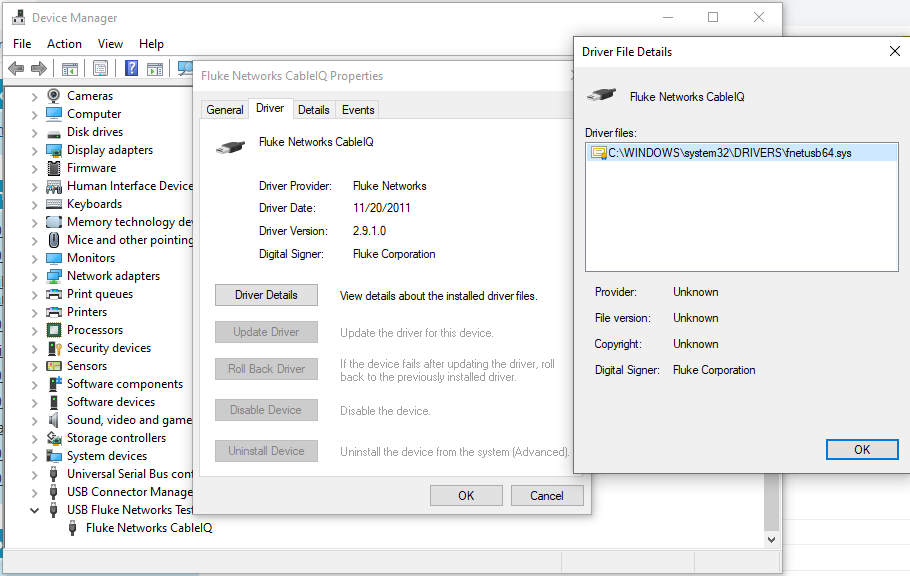Viewport: 910px width, 576px height.
Task: Select the Keyboards tree item label
Action: tap(95, 204)
